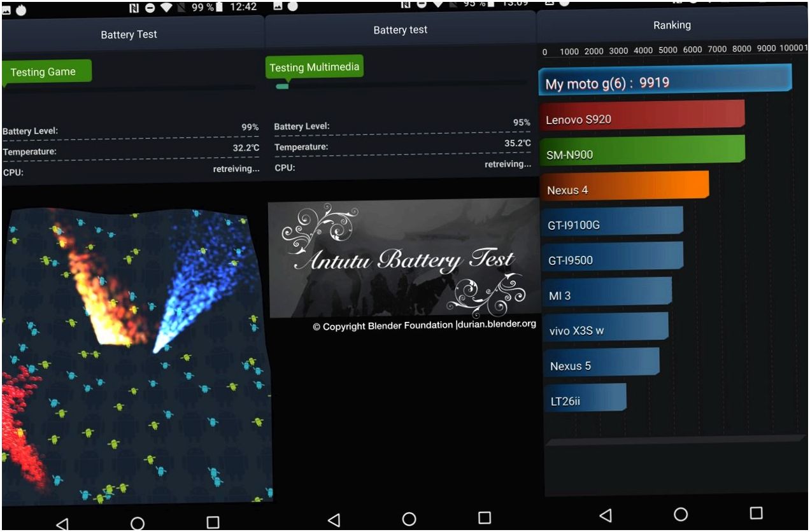Screen dimensions: 810x532
Task: Click the 12:42 clock in status bar
Action: [x=243, y=7]
